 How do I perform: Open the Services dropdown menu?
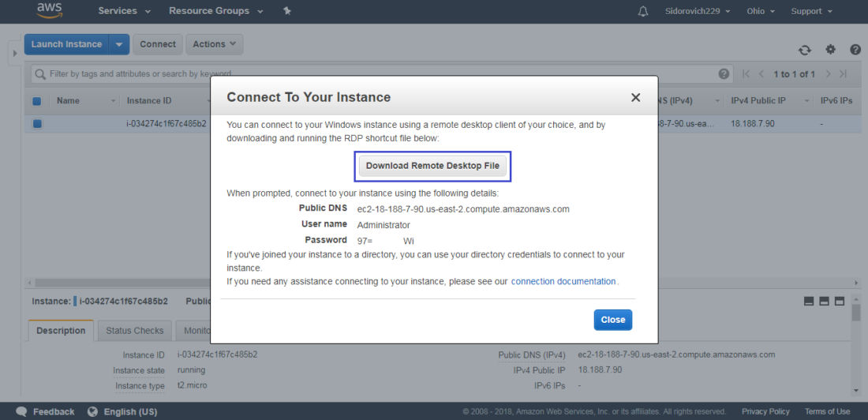pyautogui.click(x=125, y=11)
